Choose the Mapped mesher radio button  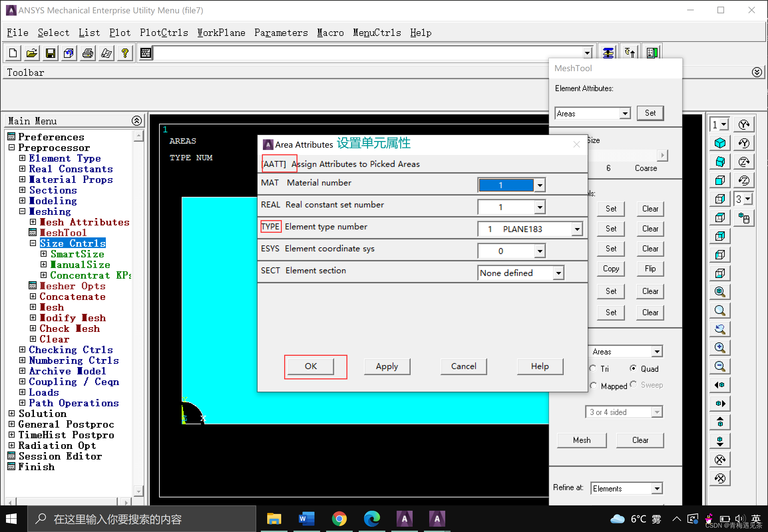click(593, 386)
